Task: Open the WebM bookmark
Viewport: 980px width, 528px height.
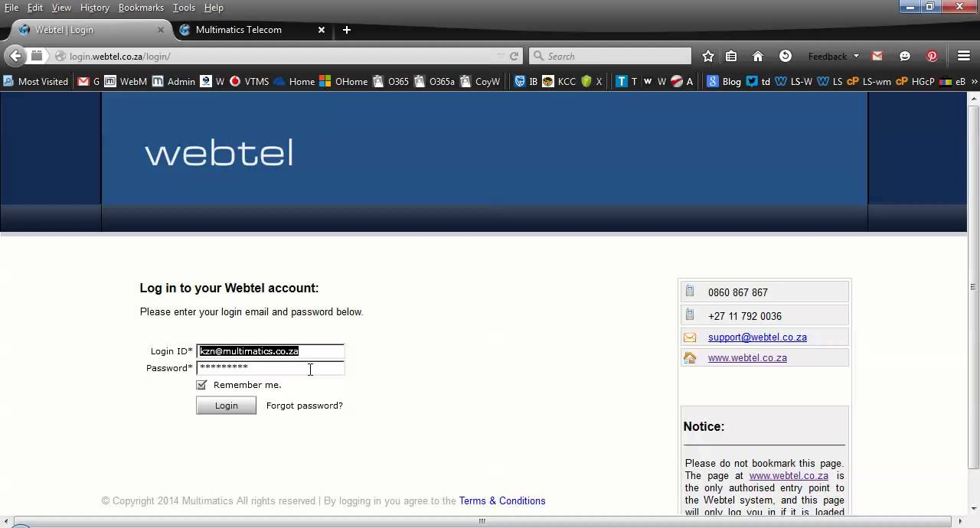Action: point(126,81)
